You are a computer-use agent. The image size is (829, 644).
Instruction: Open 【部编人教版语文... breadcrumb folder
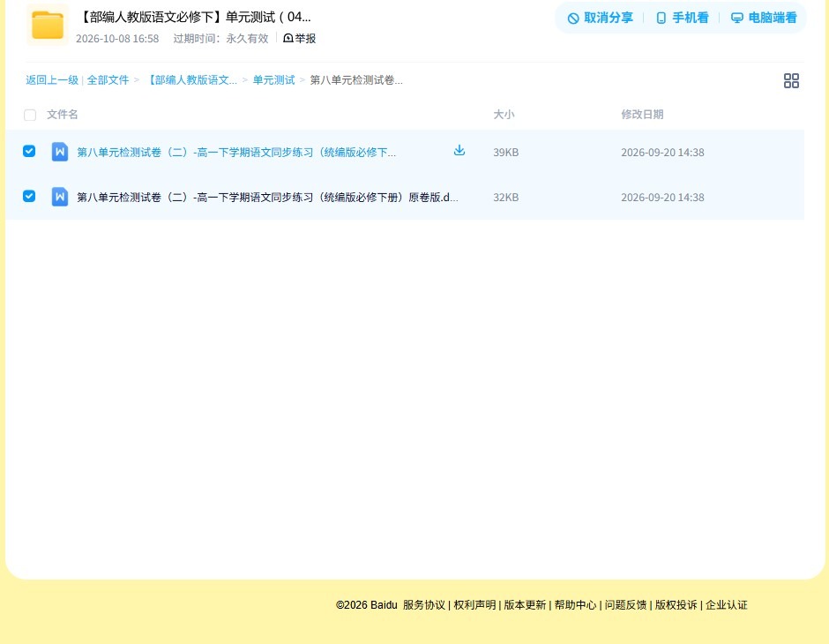tap(190, 80)
